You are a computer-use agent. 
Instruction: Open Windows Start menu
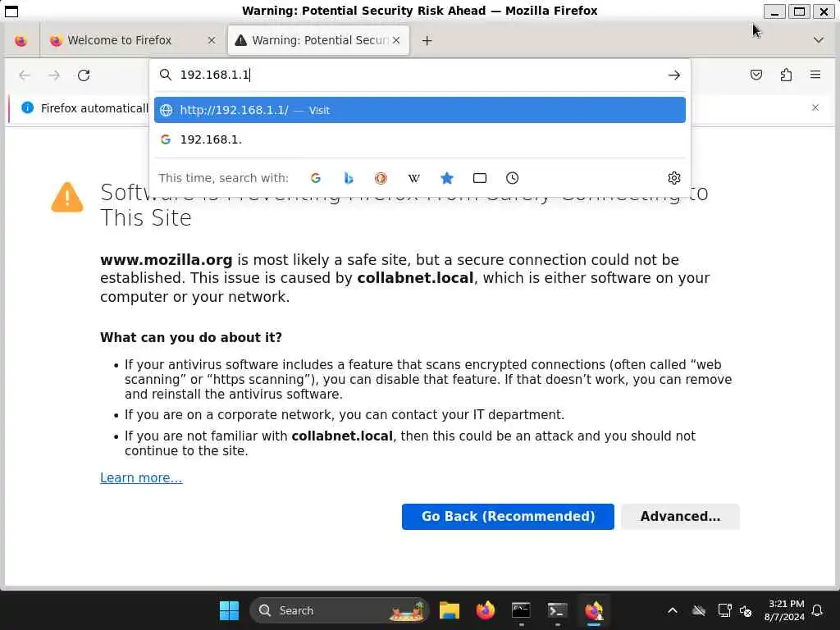coord(230,610)
